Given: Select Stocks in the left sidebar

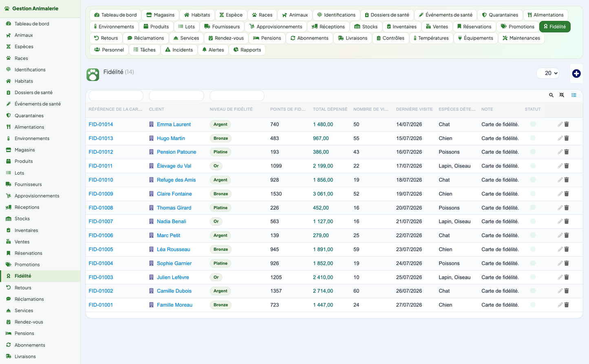Looking at the screenshot, I should click(22, 219).
